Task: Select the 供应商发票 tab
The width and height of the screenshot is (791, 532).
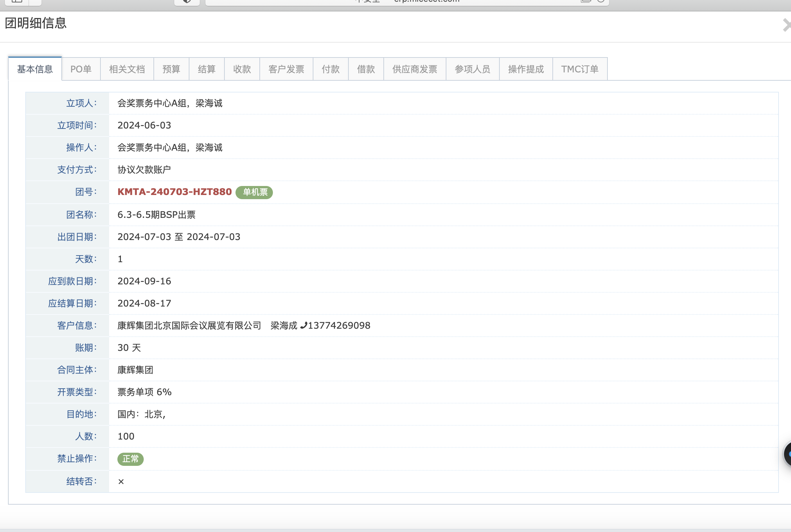Action: coord(415,69)
